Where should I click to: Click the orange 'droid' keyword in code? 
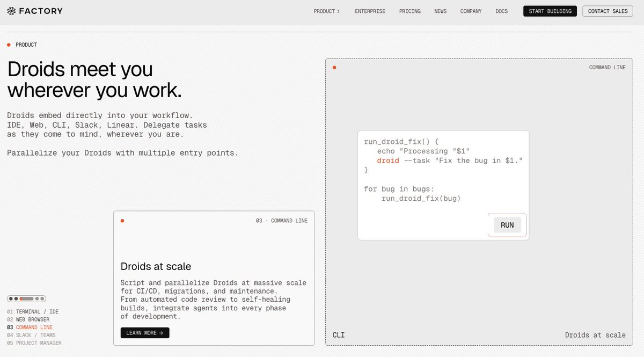click(x=388, y=161)
